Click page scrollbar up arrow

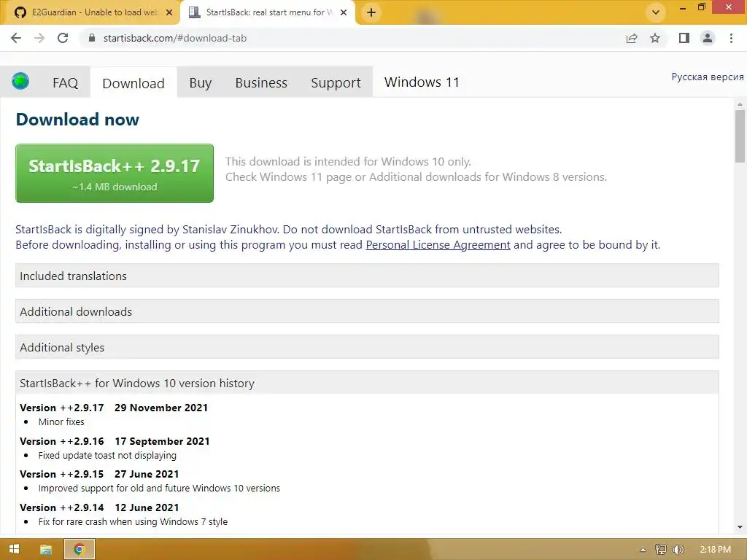pos(740,104)
